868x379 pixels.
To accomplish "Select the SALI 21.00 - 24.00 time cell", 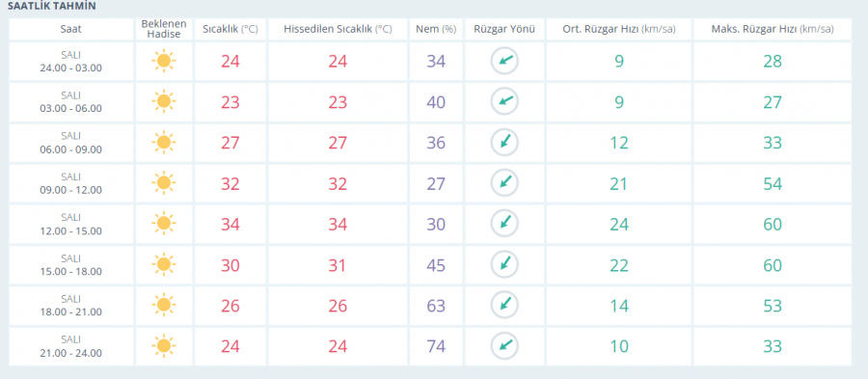I will (x=70, y=346).
